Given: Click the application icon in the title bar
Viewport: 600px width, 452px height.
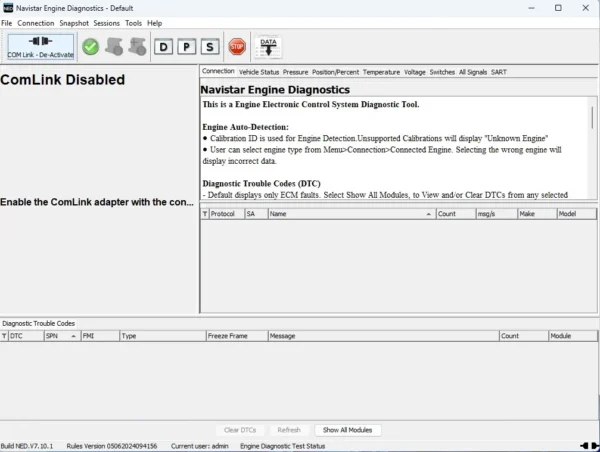Looking at the screenshot, I should point(8,8).
